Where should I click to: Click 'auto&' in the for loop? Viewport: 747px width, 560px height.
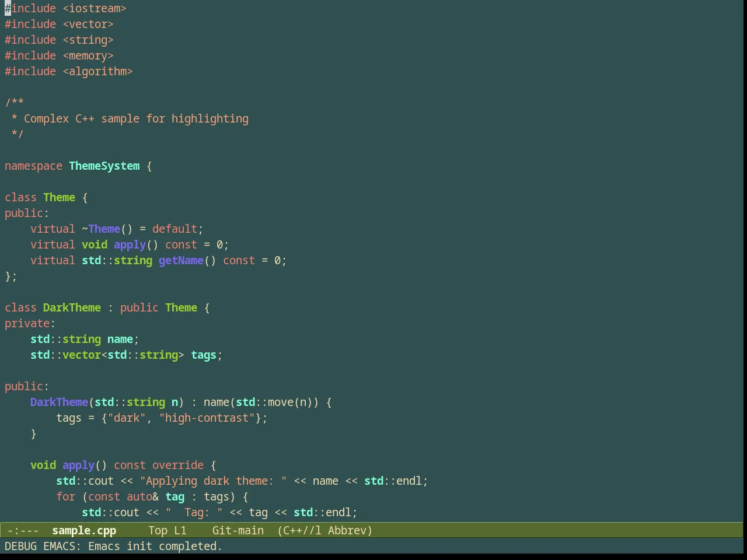click(142, 496)
